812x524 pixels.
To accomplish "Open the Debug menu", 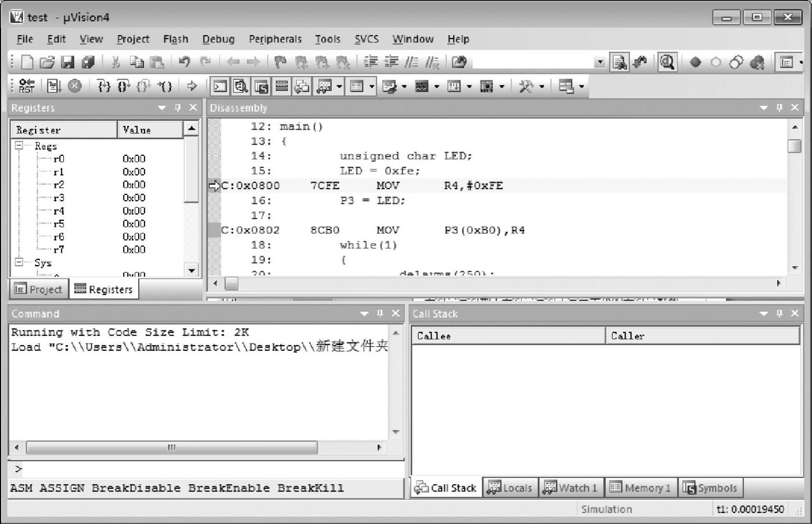I will [x=218, y=39].
